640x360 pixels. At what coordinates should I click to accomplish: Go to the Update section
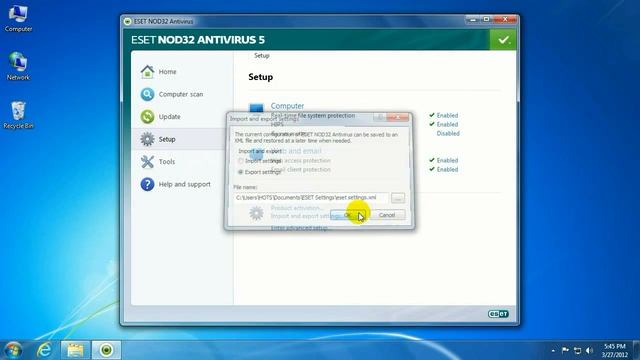(x=160, y=117)
